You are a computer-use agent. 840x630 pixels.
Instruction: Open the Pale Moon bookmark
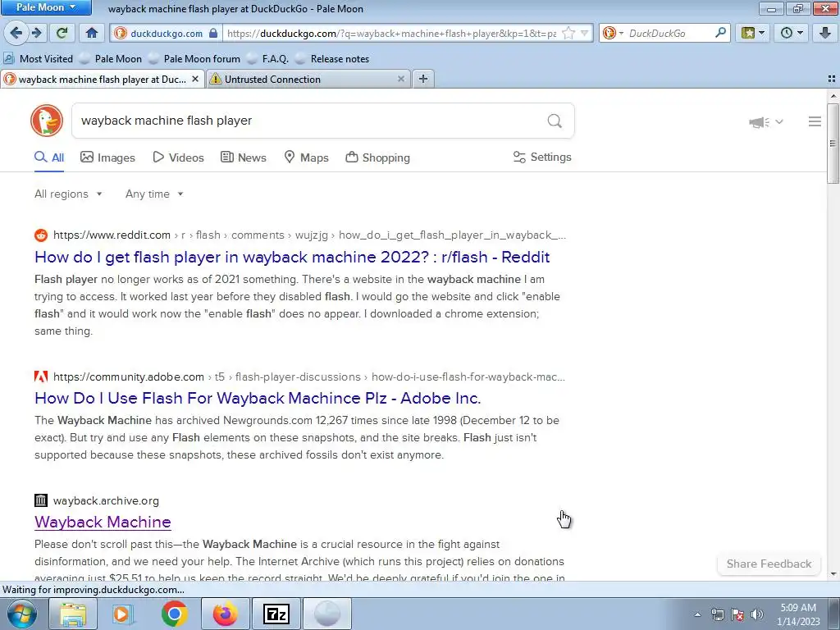click(x=111, y=59)
